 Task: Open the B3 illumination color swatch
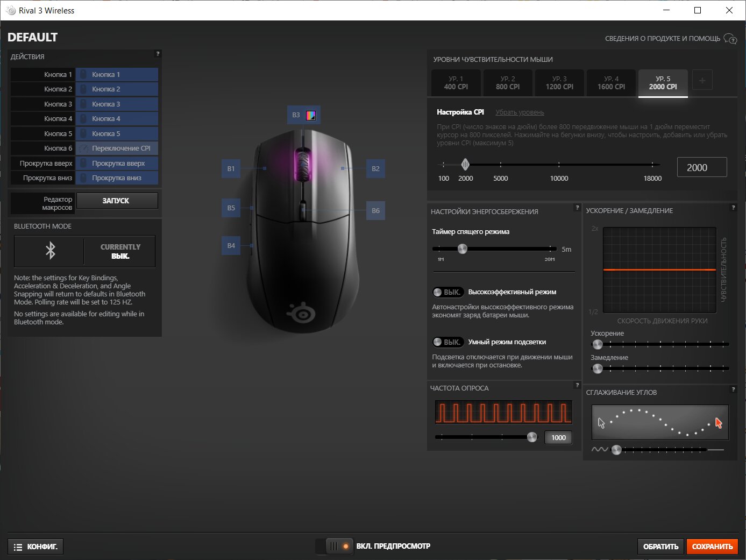[x=311, y=115]
